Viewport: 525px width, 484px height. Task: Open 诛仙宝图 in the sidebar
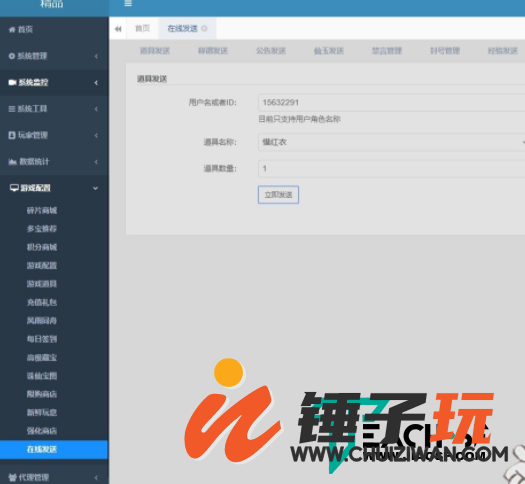pos(42,376)
